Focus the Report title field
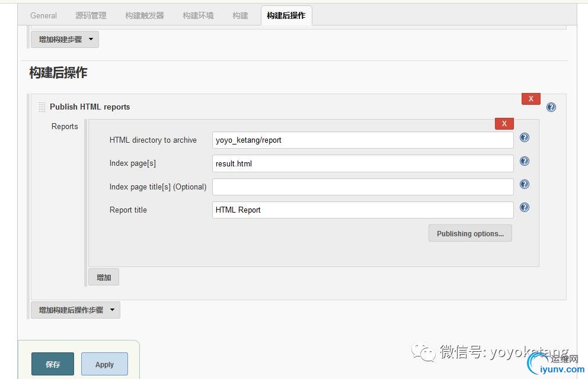Viewport: 588px width, 379px height. tap(363, 210)
